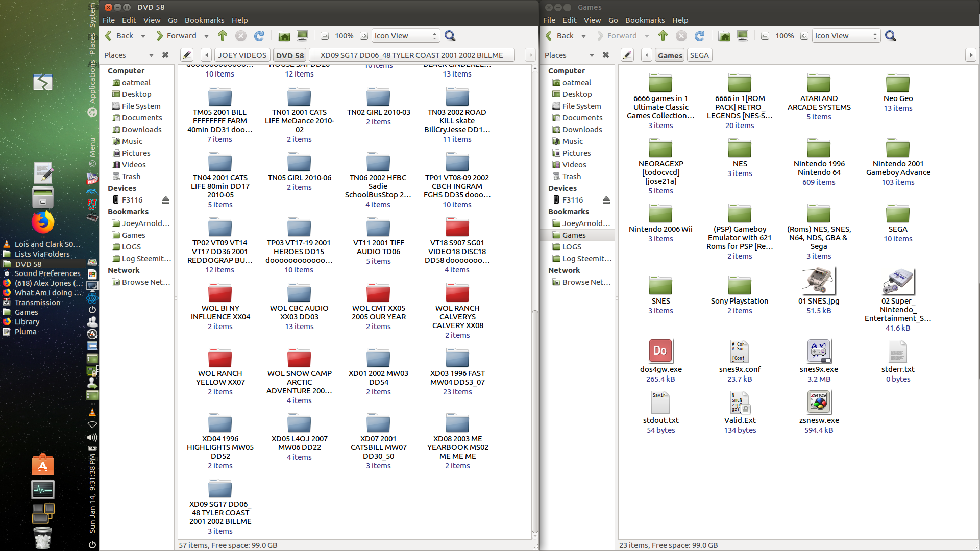The image size is (980, 551).
Task: Click Back button in DVD 58 window
Action: (x=119, y=36)
